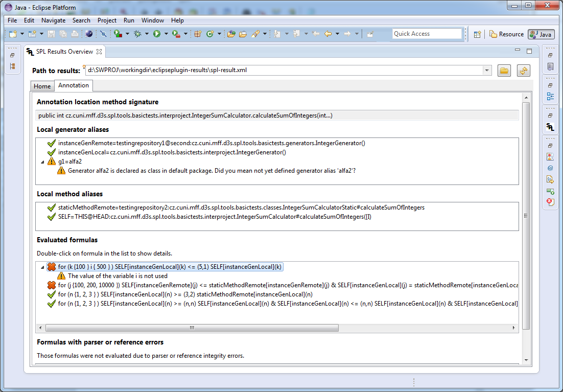
Task: Open the Run button dropdown arrow
Action: pyautogui.click(x=166, y=34)
